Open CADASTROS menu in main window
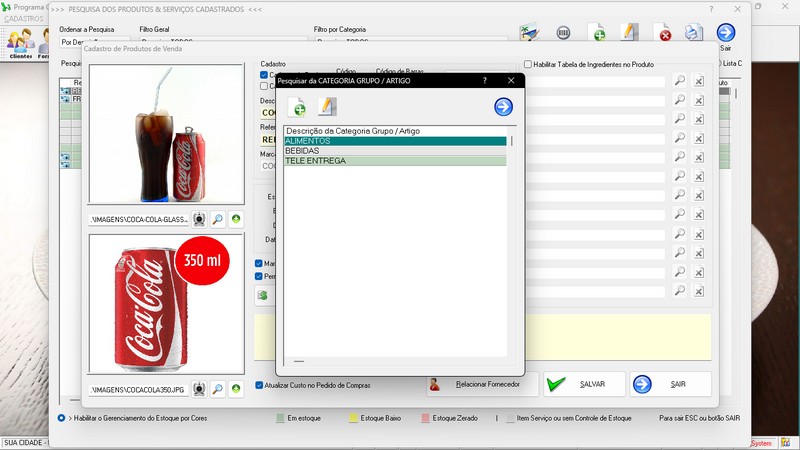The height and width of the screenshot is (450, 800). [24, 18]
